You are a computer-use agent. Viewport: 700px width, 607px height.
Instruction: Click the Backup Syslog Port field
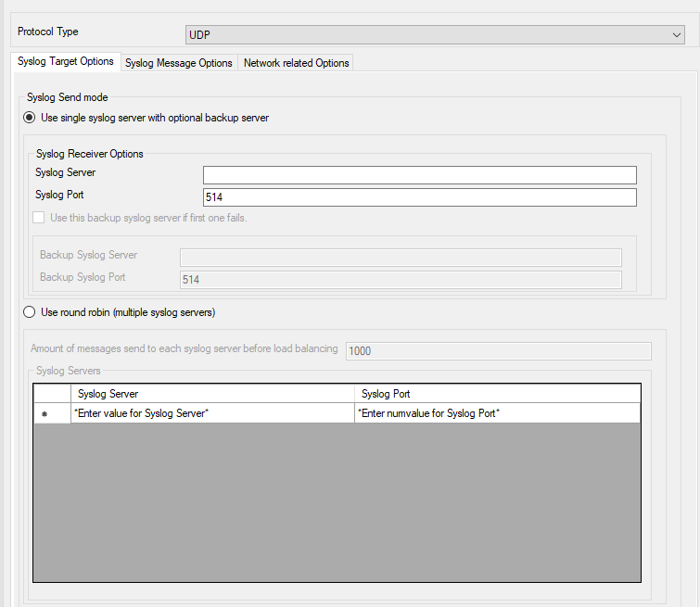point(400,279)
